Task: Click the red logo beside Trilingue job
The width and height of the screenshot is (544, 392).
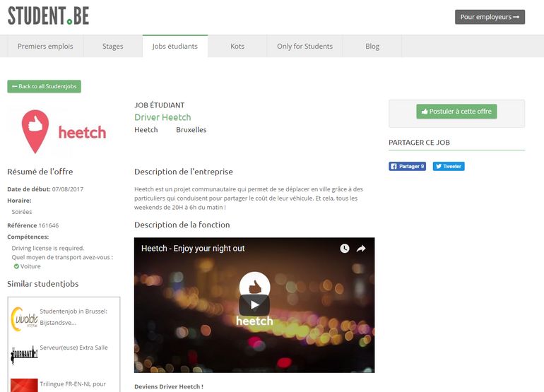Action: 24,385
